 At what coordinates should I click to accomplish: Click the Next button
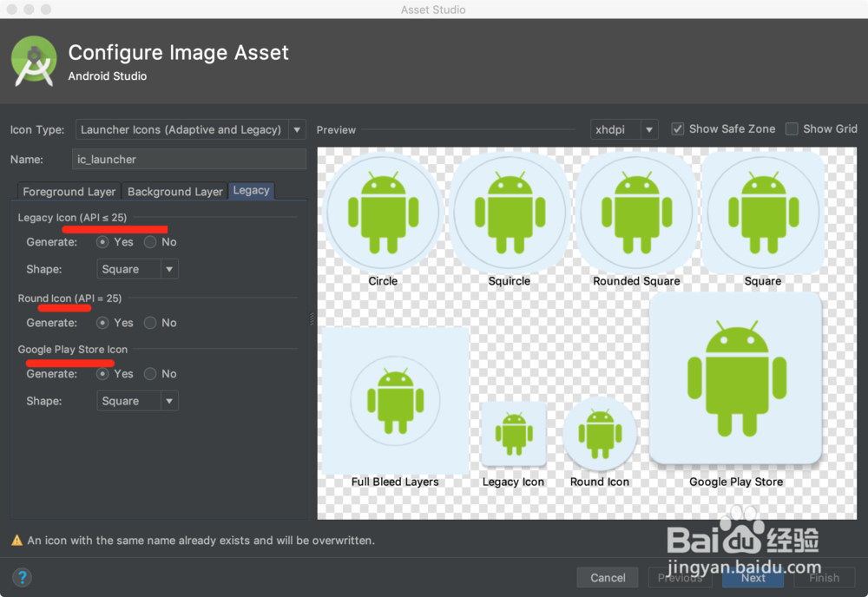(753, 578)
